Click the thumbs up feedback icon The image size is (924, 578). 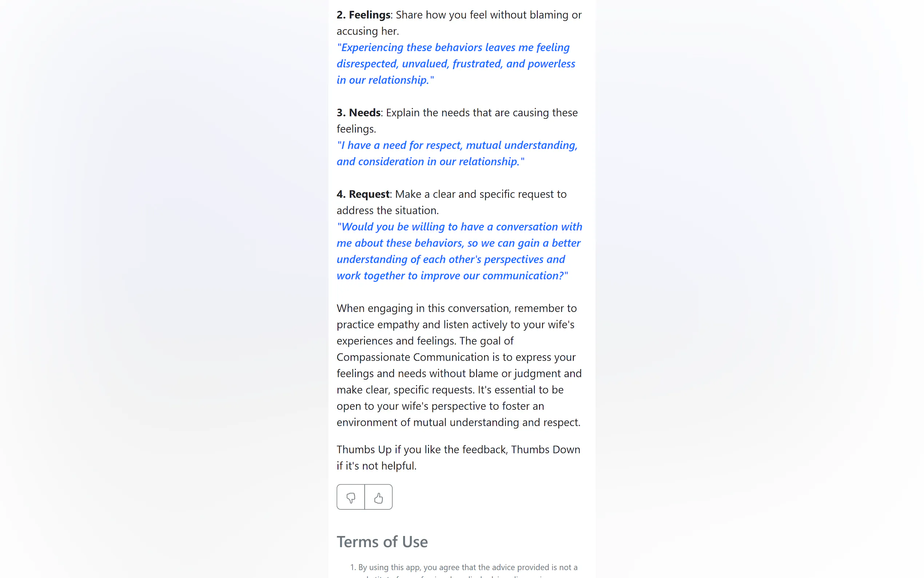378,497
